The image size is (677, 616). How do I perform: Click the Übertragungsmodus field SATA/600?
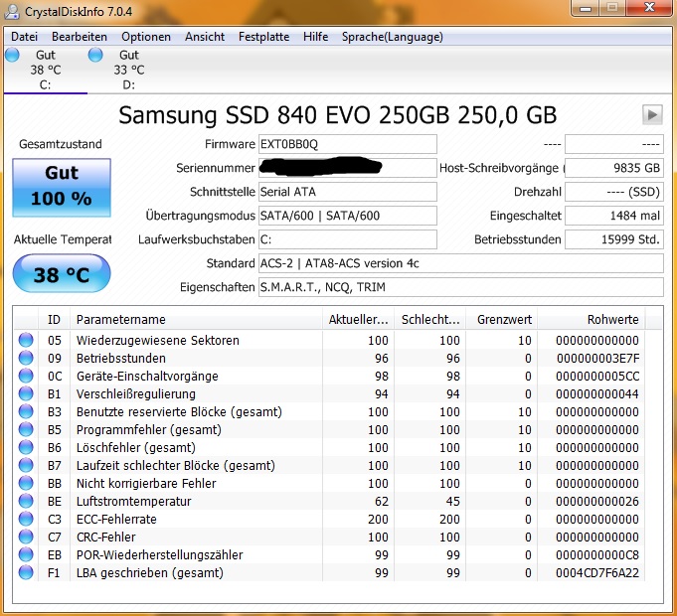pyautogui.click(x=348, y=216)
